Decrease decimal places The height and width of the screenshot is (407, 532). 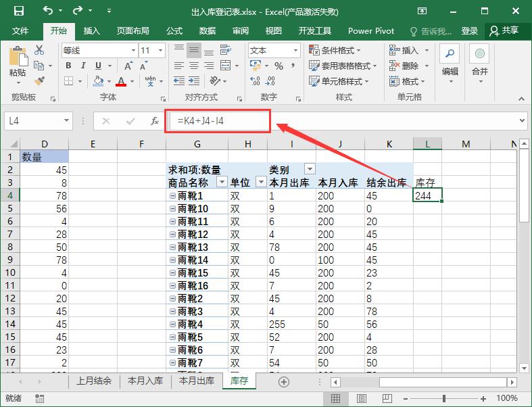(x=270, y=81)
